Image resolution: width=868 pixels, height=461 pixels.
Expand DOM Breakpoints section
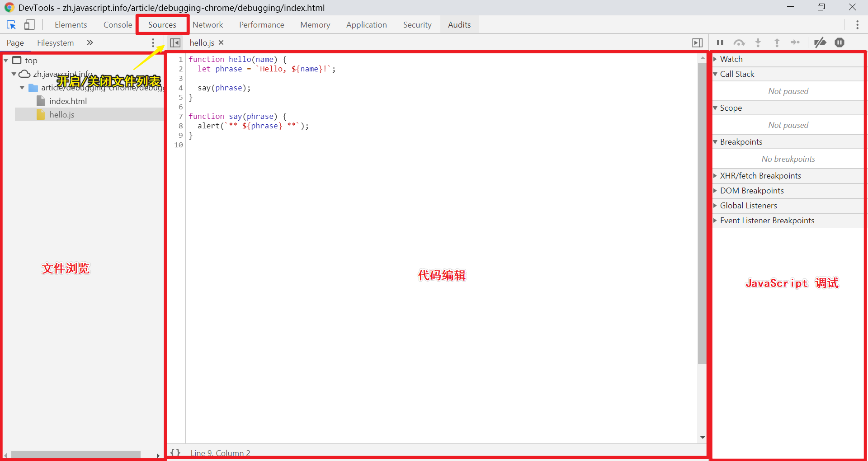pos(788,191)
